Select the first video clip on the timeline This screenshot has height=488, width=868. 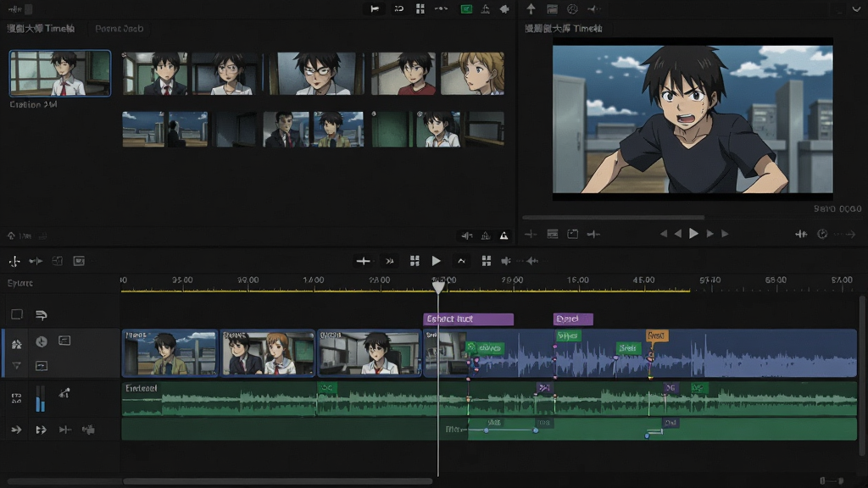pyautogui.click(x=170, y=353)
